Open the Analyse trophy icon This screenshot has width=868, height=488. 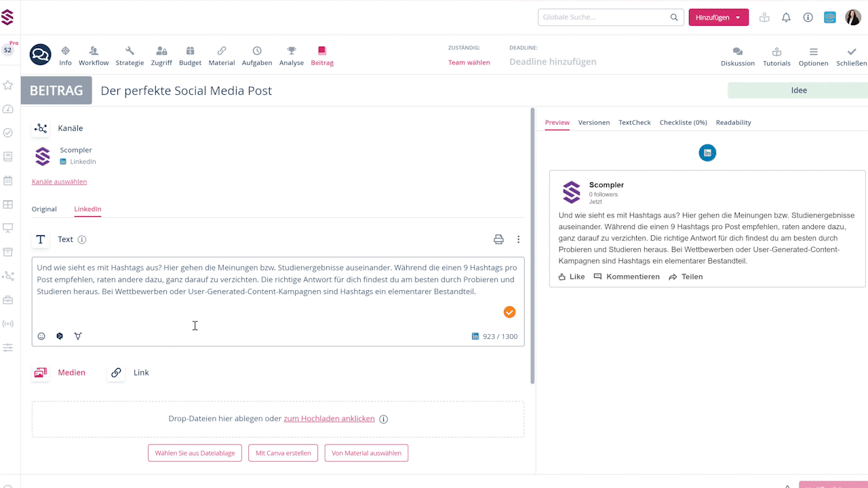point(292,51)
